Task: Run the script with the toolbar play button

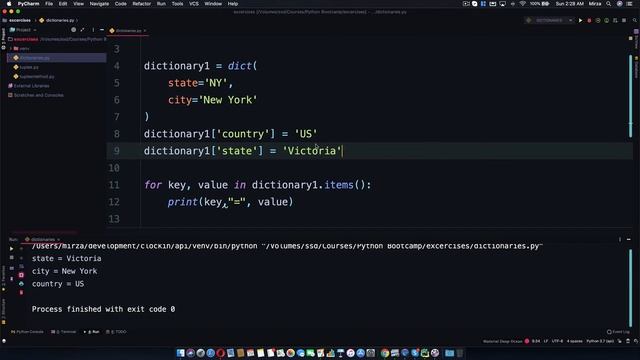Action: [580, 20]
